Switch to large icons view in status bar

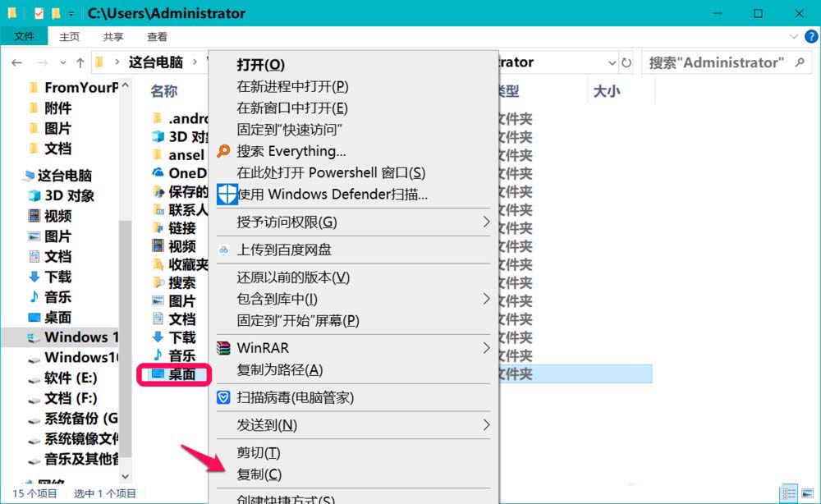tap(806, 493)
